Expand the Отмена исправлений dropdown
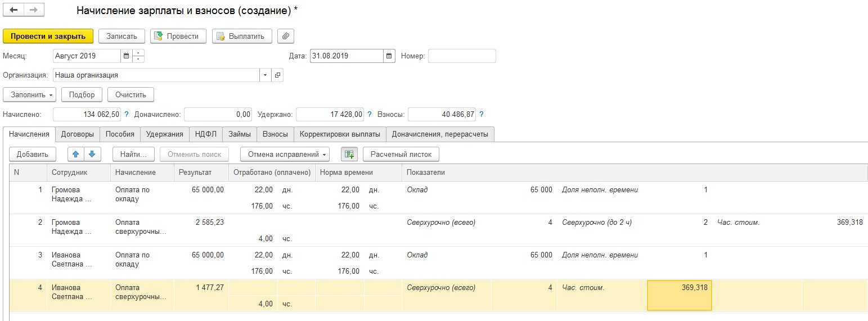868x321 pixels. point(285,154)
